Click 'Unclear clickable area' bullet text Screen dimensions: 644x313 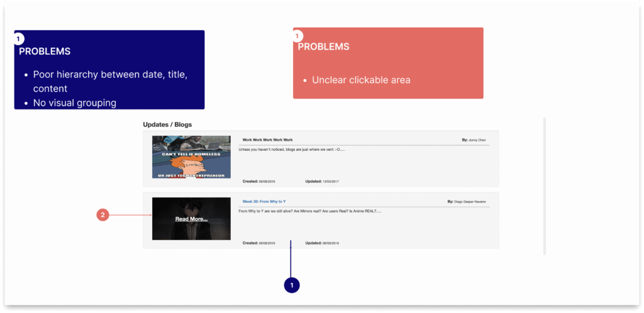click(361, 80)
